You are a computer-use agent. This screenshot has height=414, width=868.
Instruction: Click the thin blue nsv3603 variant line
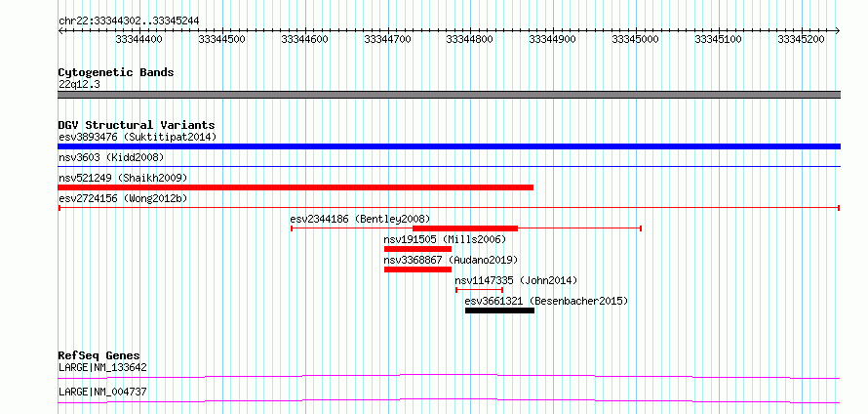click(449, 166)
